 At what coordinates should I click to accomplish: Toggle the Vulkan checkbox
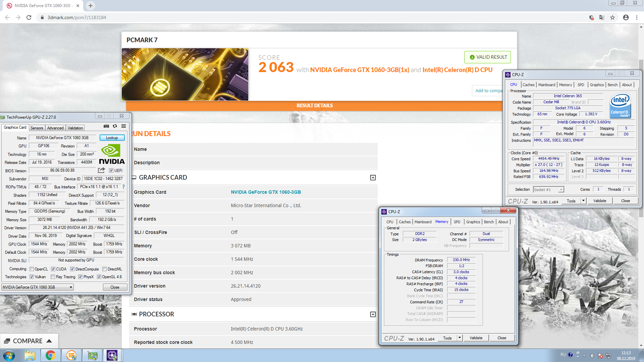(x=32, y=277)
